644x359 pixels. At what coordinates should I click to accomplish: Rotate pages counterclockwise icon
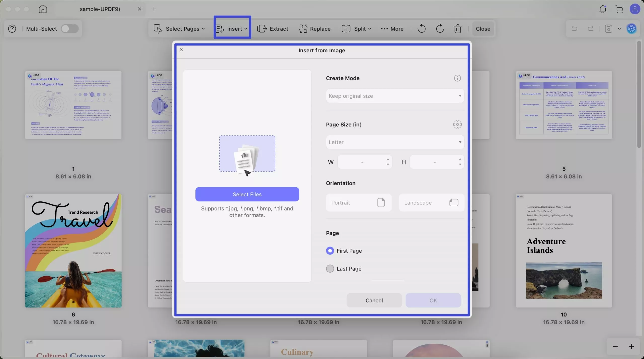421,29
